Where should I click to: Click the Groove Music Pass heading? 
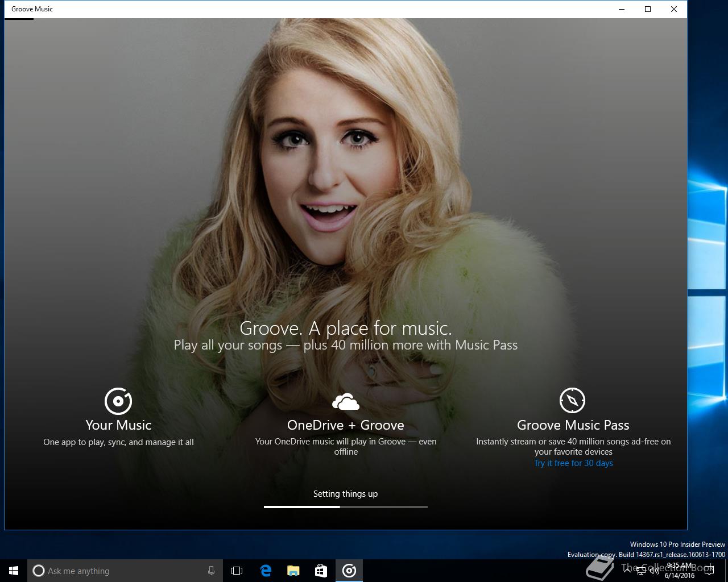[573, 425]
